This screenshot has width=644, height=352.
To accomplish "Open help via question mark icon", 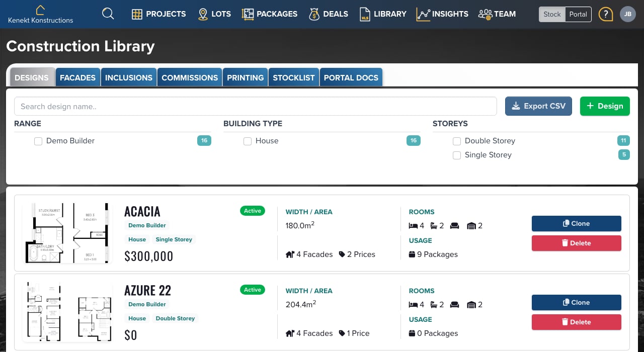I will point(606,14).
